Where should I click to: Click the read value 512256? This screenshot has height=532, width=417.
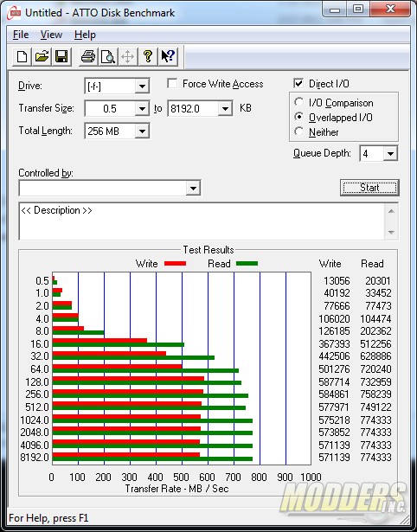point(376,344)
